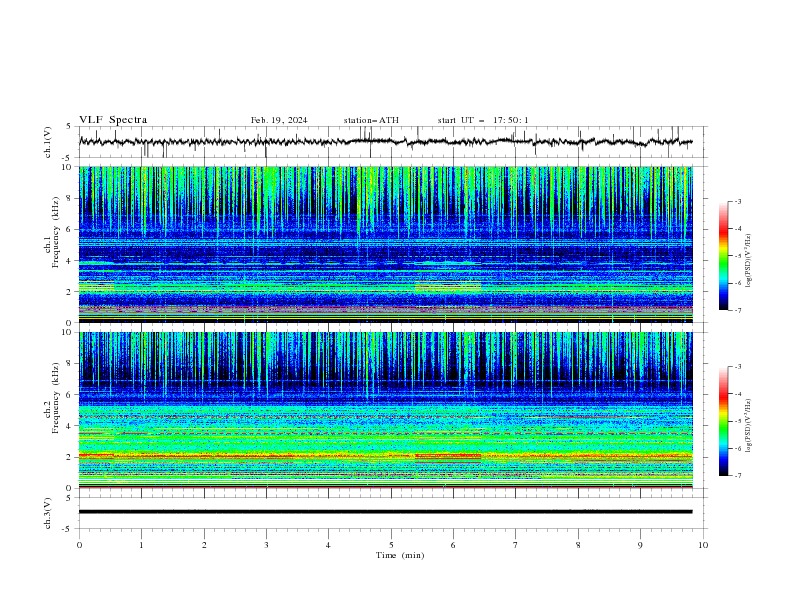This screenshot has height=612, width=792.
Task: Click the black ch.3 voltage trace
Action: (x=386, y=512)
